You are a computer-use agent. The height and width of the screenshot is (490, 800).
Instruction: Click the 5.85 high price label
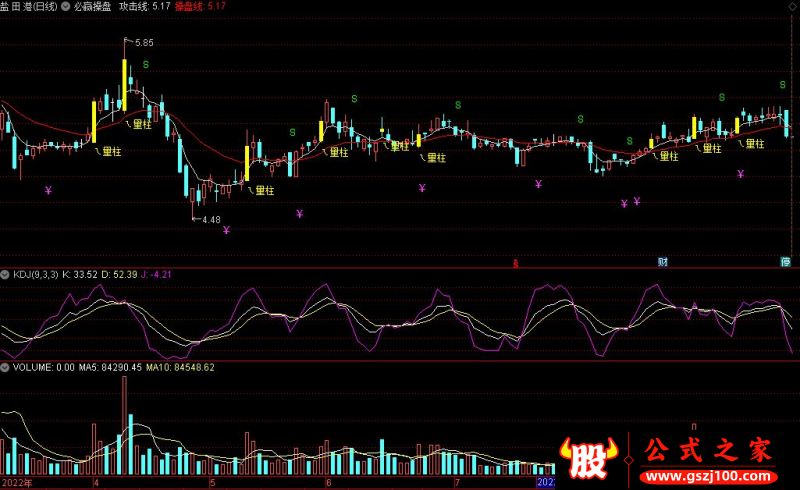click(144, 43)
